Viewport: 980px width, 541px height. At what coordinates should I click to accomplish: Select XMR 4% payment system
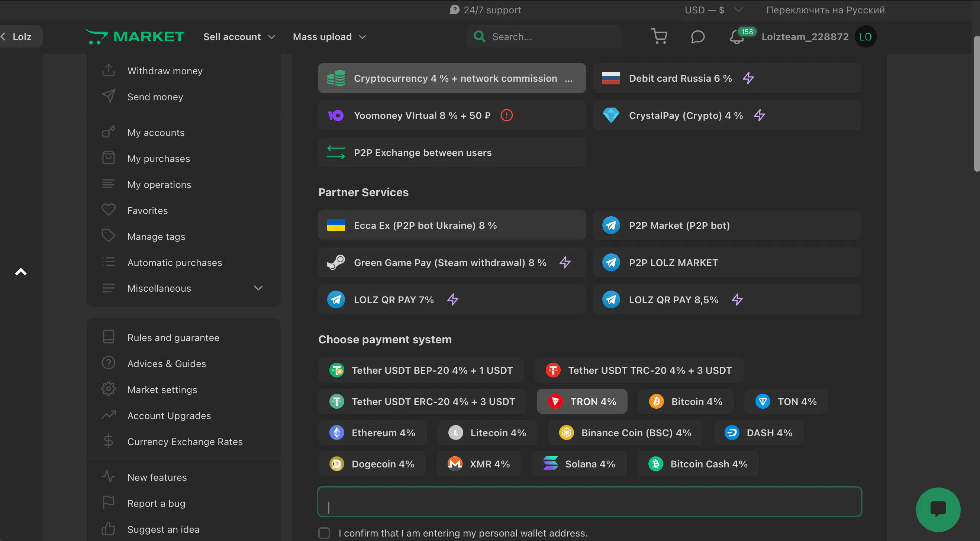[478, 463]
